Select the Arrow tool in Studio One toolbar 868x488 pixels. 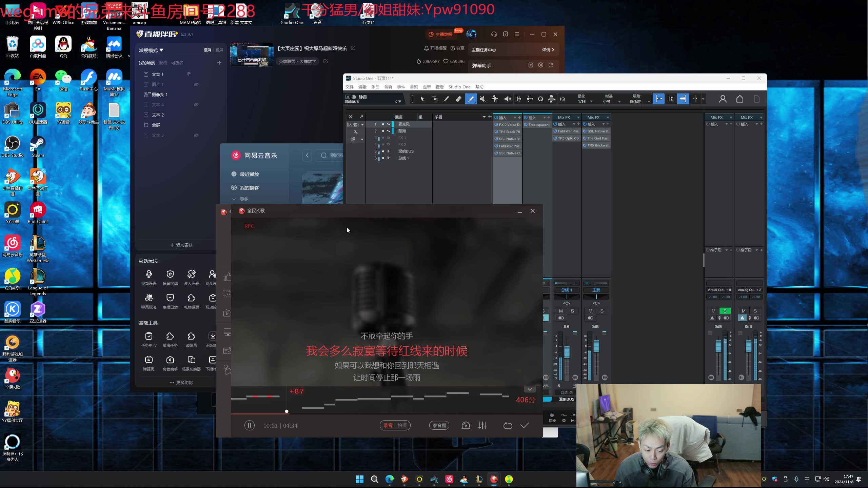[422, 99]
